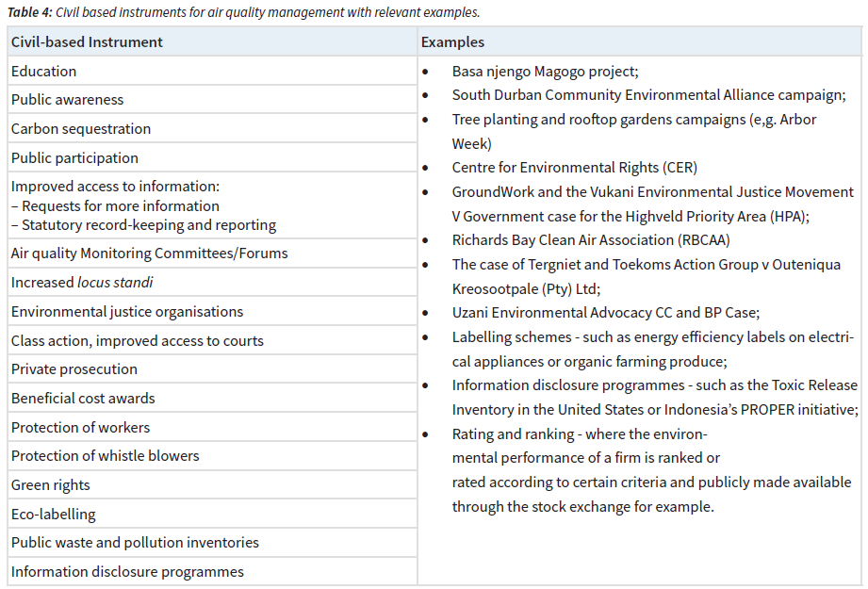Select the "Protection of whistle blowers" row

click(x=106, y=456)
